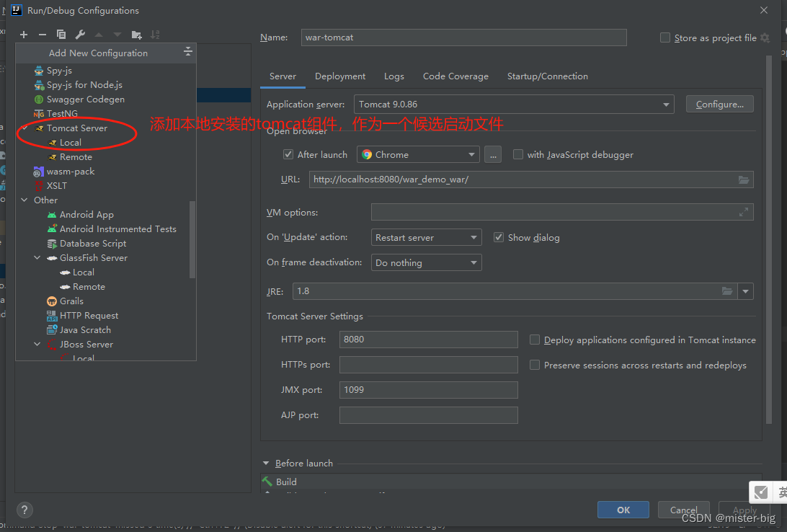Collapse the GlassFish Server tree node

click(x=37, y=257)
